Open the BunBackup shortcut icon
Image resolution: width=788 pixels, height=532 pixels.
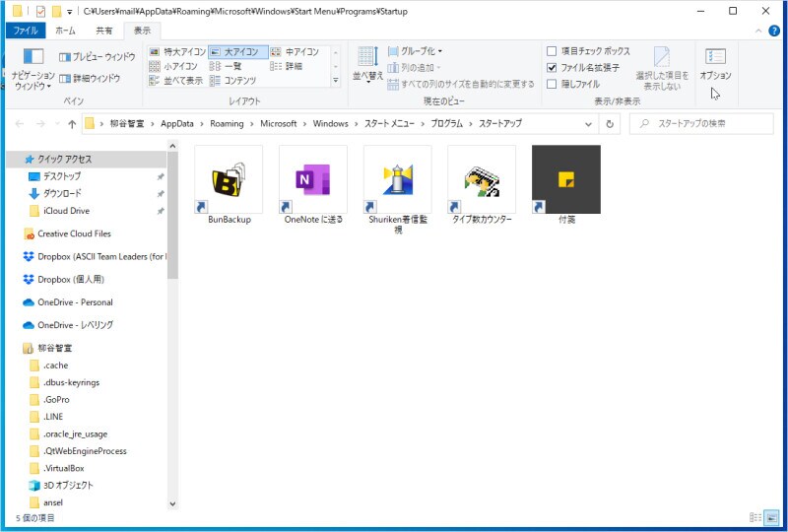pos(229,179)
